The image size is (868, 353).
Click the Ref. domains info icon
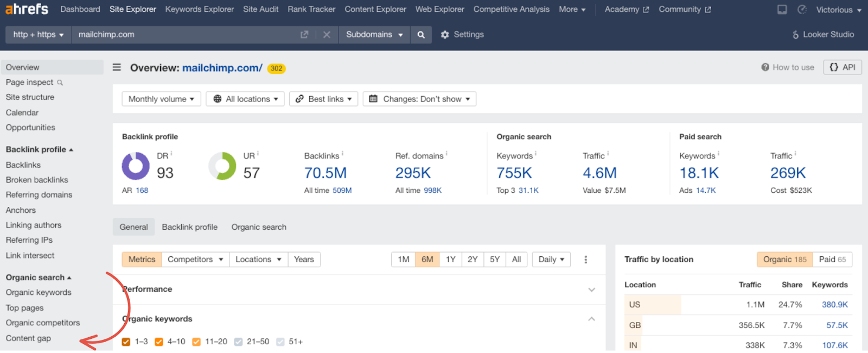[446, 154]
